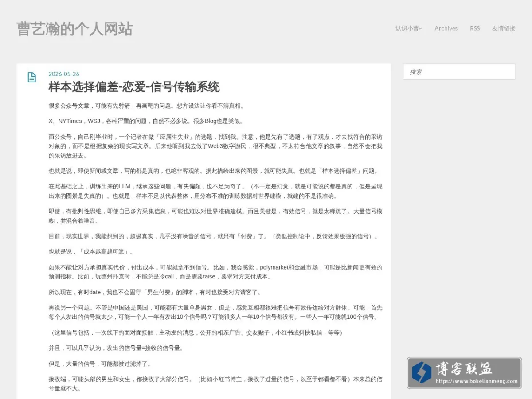
Task: Click paragraph starting 所以现在，有时date
Action: point(155,292)
